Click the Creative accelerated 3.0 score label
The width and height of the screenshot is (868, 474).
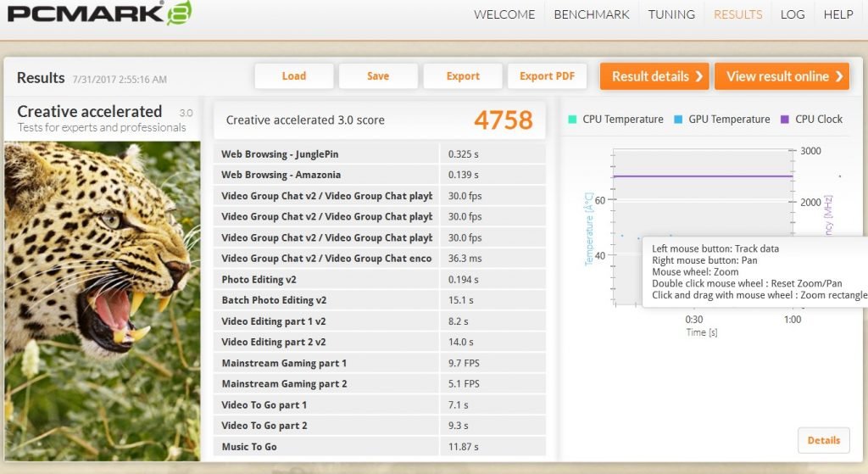(x=305, y=120)
